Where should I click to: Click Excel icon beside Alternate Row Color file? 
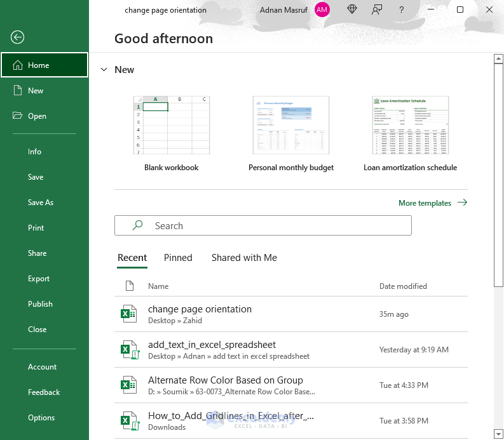(x=128, y=385)
